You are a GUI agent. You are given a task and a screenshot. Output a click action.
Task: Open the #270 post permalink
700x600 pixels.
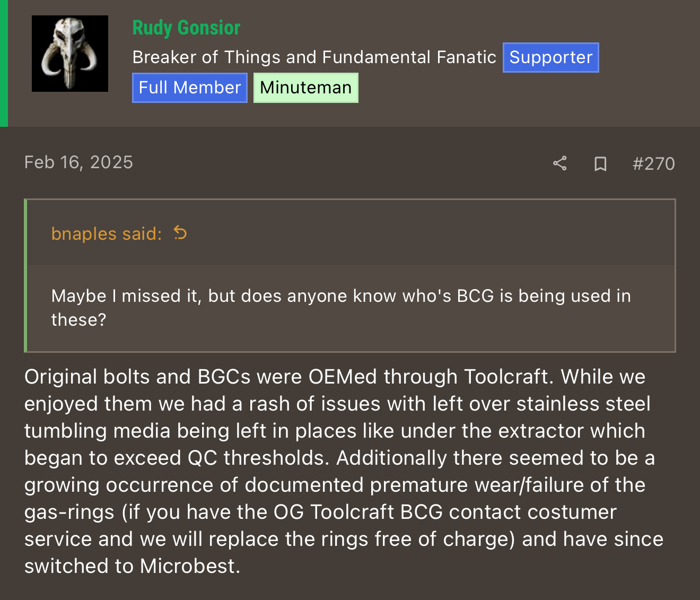653,163
